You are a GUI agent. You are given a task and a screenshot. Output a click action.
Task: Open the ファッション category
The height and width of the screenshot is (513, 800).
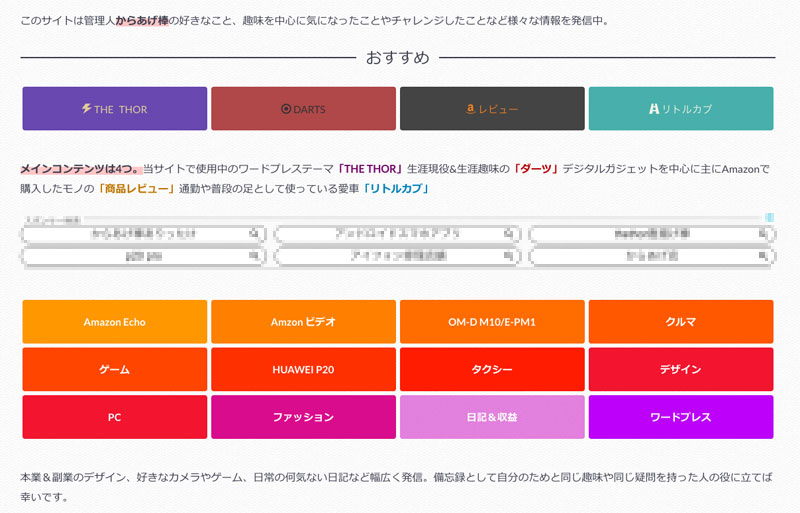304,417
